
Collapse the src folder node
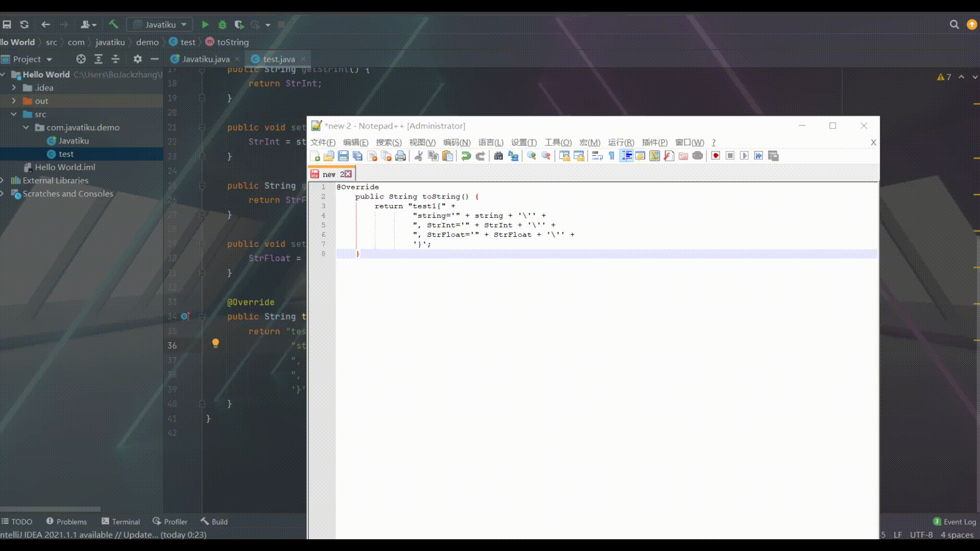tap(14, 114)
